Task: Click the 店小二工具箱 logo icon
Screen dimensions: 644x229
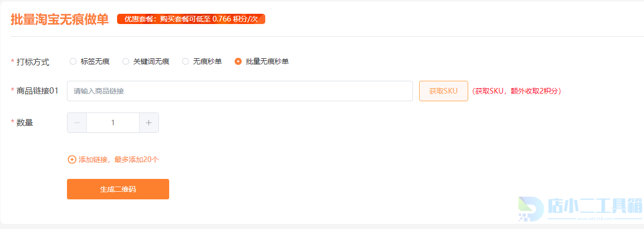Action: (530, 211)
